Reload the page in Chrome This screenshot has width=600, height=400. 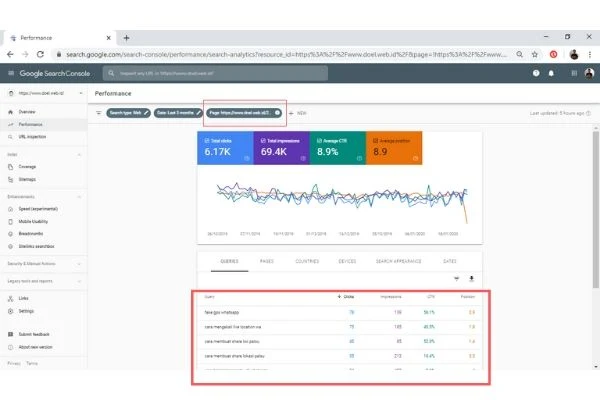point(40,54)
